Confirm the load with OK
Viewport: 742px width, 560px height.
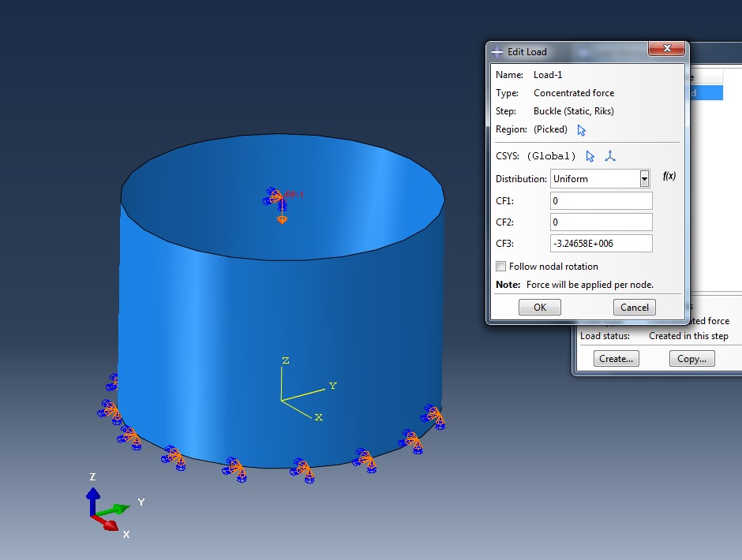(x=539, y=307)
